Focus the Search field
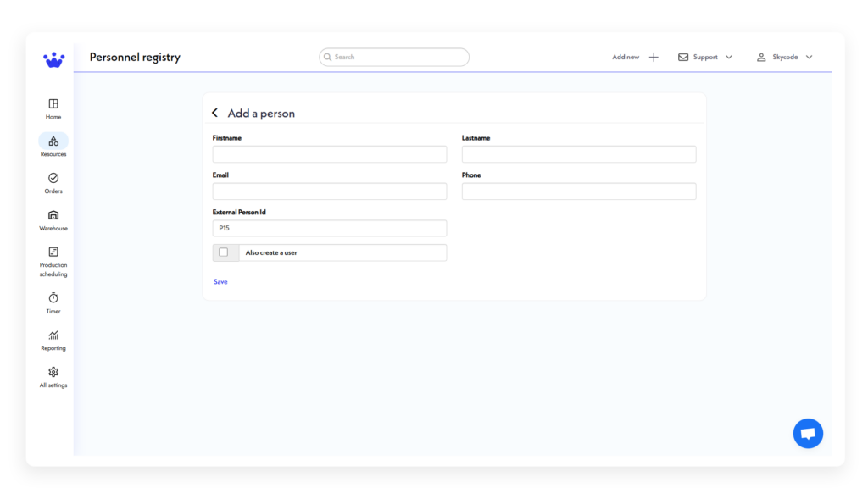 pyautogui.click(x=394, y=57)
